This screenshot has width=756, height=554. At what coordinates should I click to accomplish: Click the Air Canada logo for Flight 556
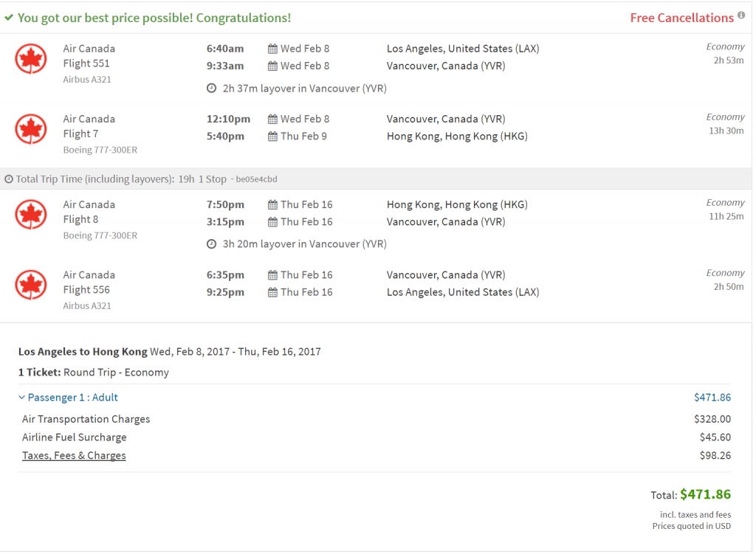point(31,285)
